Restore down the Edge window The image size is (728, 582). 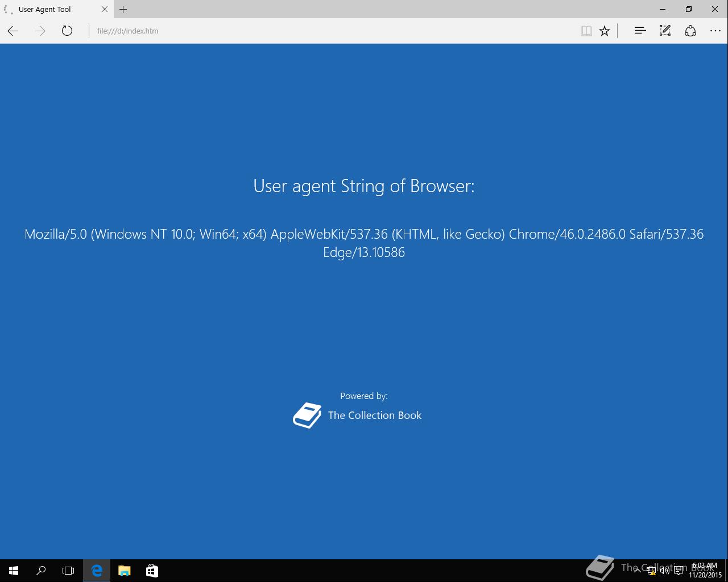689,9
